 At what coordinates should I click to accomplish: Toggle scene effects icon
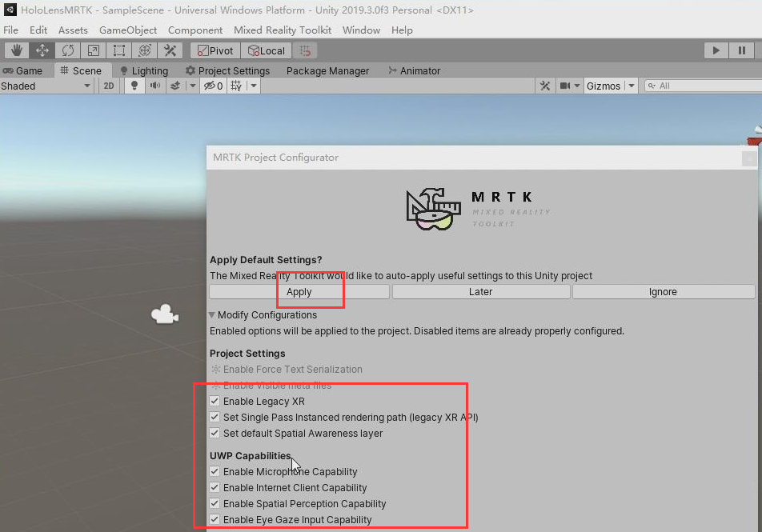point(175,86)
